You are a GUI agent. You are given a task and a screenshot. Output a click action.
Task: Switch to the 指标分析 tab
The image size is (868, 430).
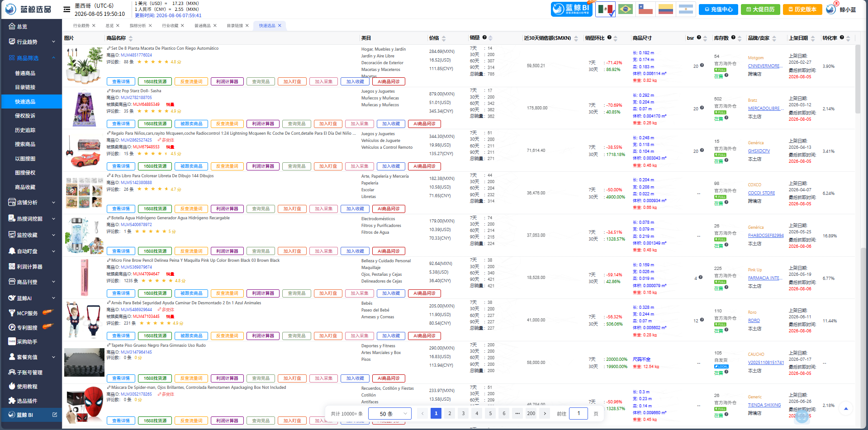click(138, 26)
